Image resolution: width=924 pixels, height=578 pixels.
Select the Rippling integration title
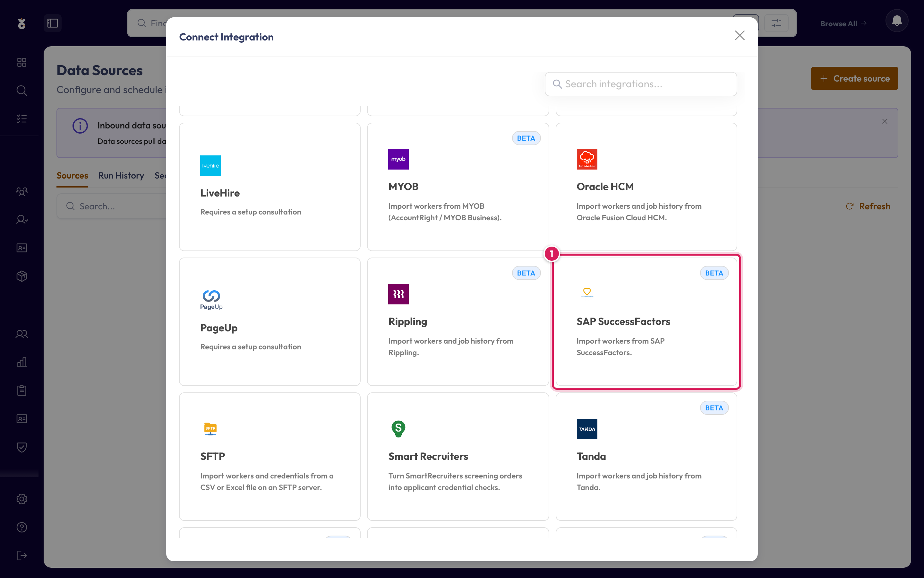coord(407,321)
